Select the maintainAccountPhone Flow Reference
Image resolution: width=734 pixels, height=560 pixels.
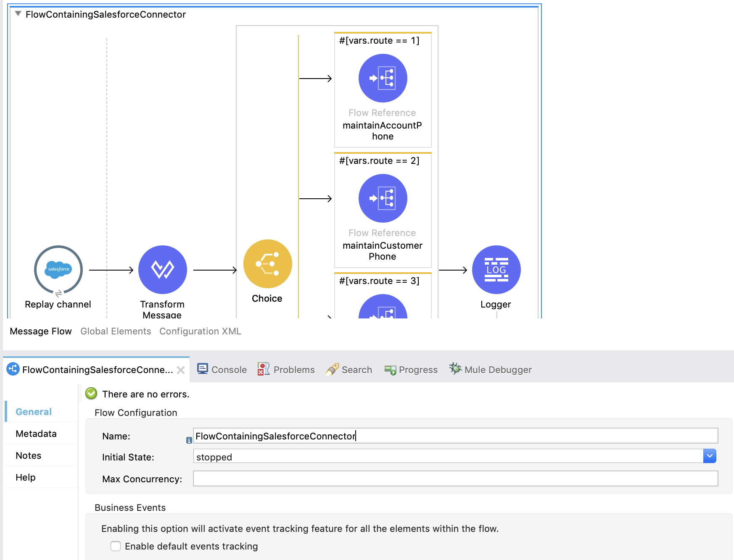coord(382,78)
